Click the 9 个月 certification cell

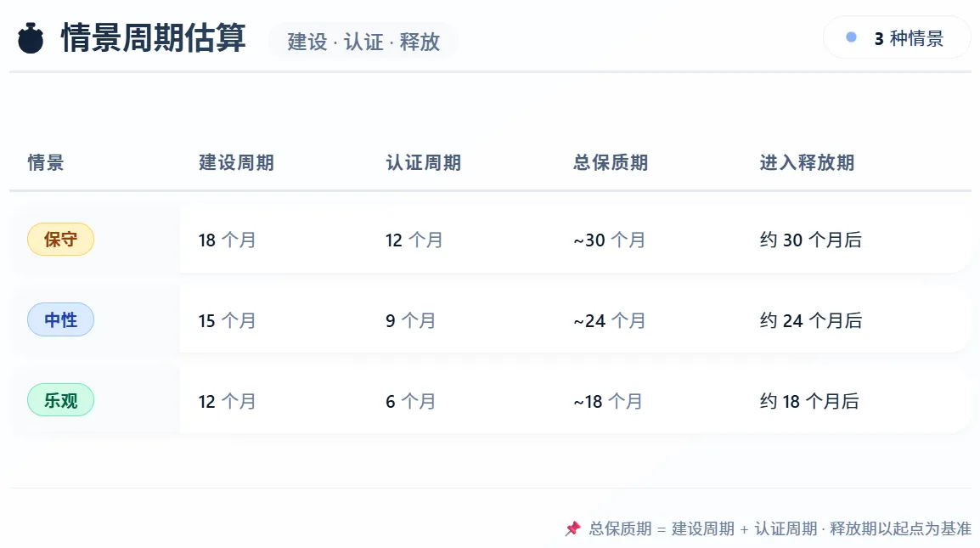pos(410,320)
